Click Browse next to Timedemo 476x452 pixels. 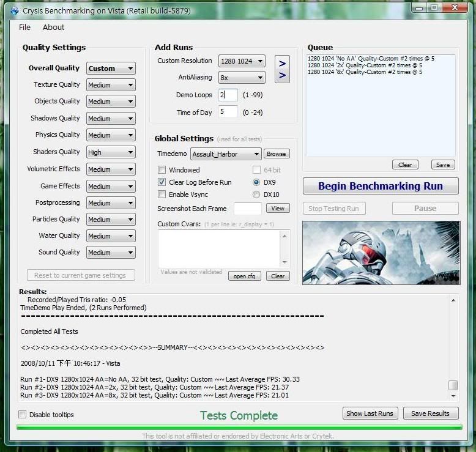tap(277, 154)
